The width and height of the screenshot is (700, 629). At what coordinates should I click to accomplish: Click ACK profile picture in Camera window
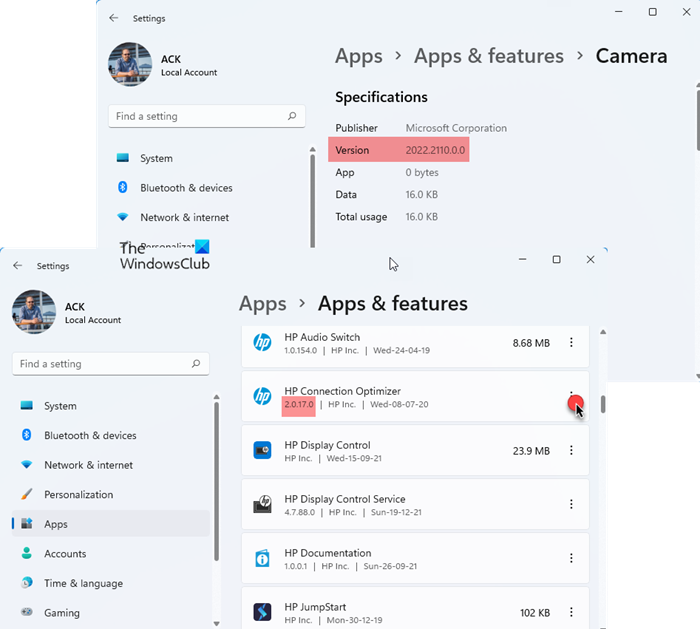[x=130, y=64]
